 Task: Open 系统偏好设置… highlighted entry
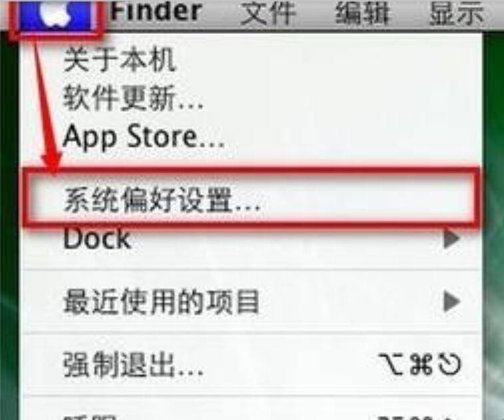252,199
